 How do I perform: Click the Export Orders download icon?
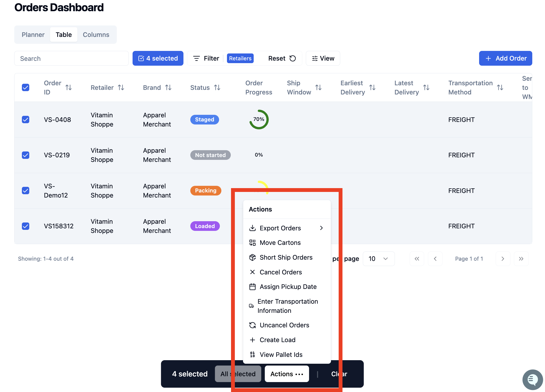point(252,228)
